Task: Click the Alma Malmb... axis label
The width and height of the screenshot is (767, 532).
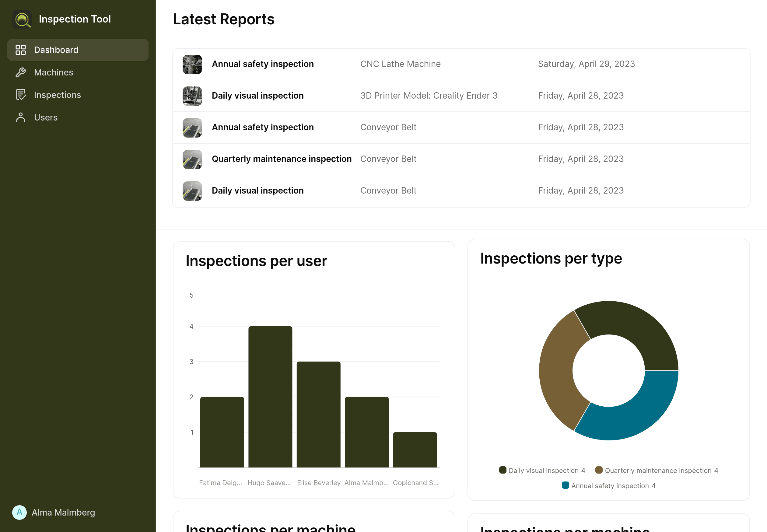Action: click(x=366, y=483)
